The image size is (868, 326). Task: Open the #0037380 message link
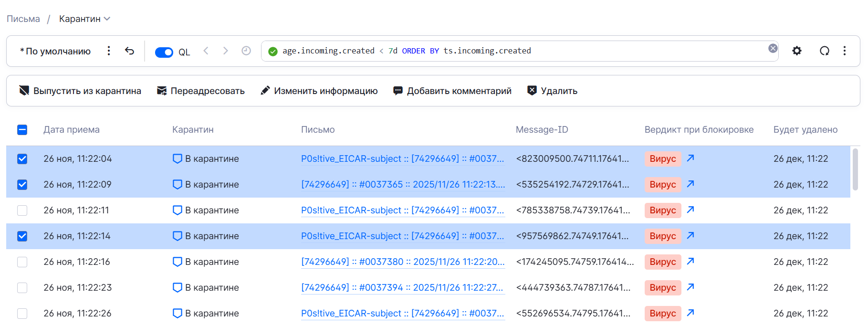pyautogui.click(x=403, y=262)
